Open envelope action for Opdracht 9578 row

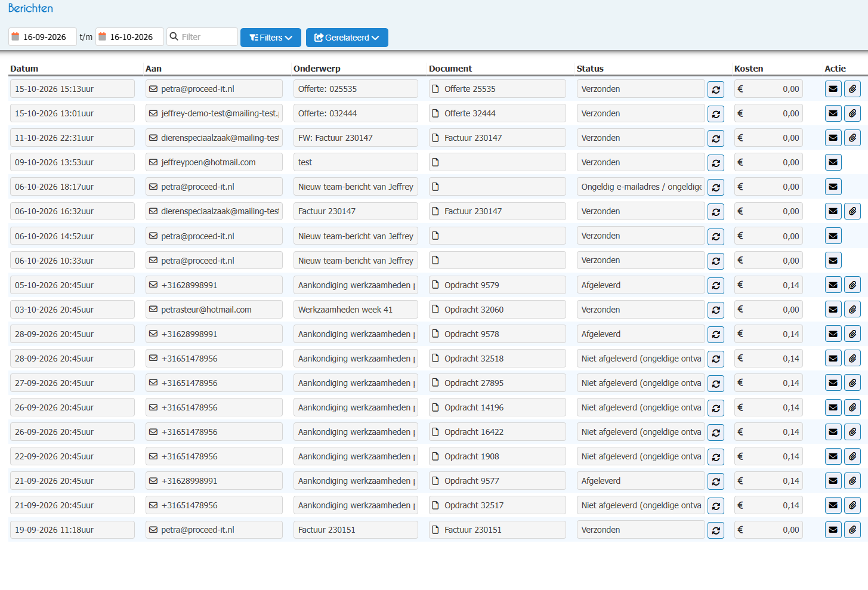(x=833, y=334)
